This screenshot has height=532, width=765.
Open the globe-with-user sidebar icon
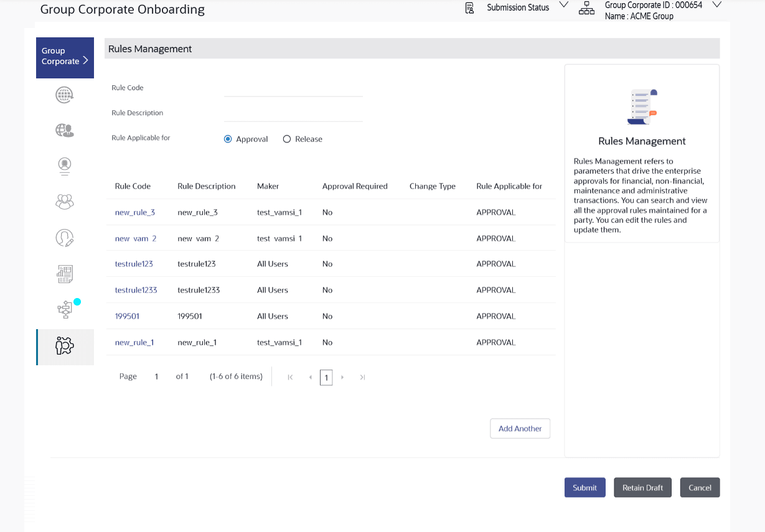click(65, 130)
